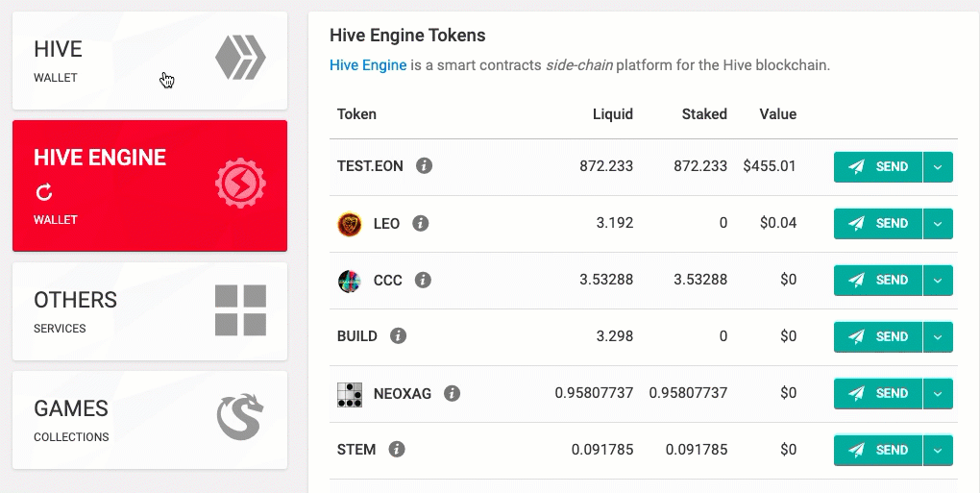Image resolution: width=980 pixels, height=493 pixels.
Task: Send BUILD tokens
Action: tap(878, 336)
